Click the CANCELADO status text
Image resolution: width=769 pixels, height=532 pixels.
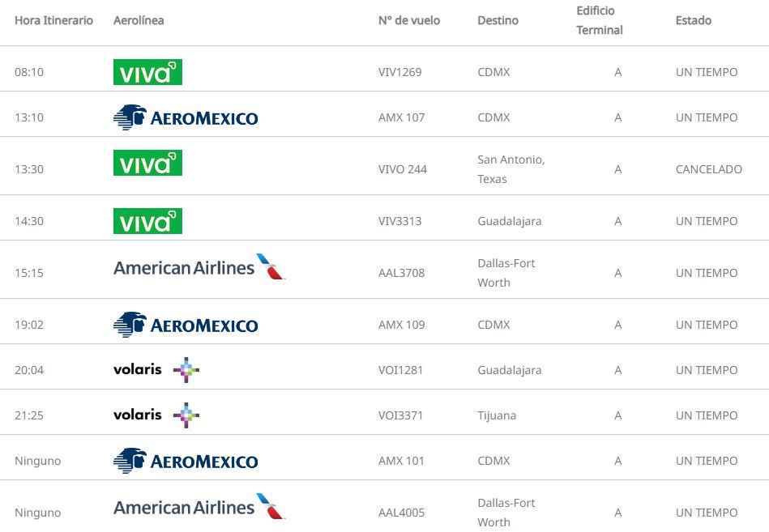coord(709,169)
